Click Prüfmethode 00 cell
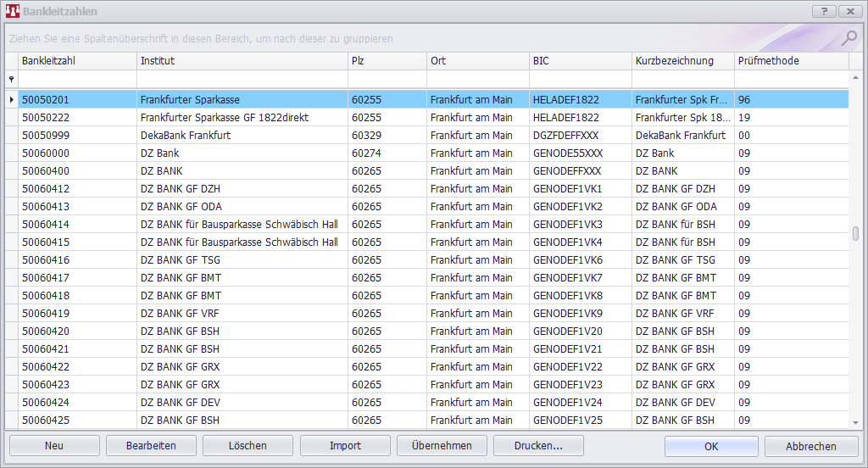 (792, 135)
